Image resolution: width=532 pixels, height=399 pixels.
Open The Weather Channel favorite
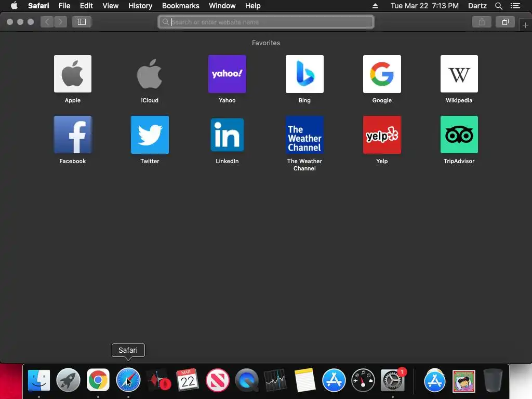tap(304, 135)
